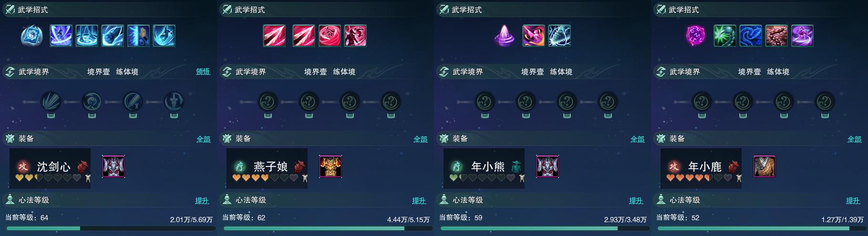Show 全部 equipment for 沈剑心
Image resolution: width=868 pixels, height=236 pixels.
pos(203,139)
